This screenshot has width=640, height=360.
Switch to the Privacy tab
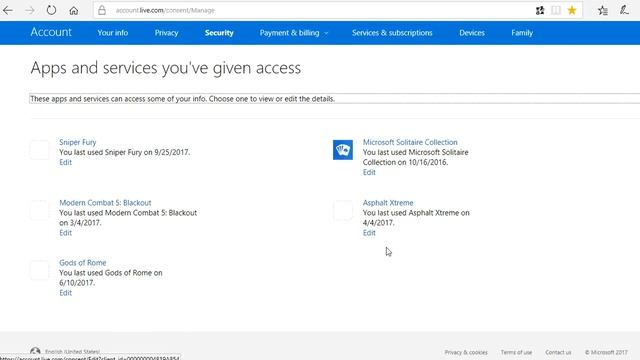(167, 33)
